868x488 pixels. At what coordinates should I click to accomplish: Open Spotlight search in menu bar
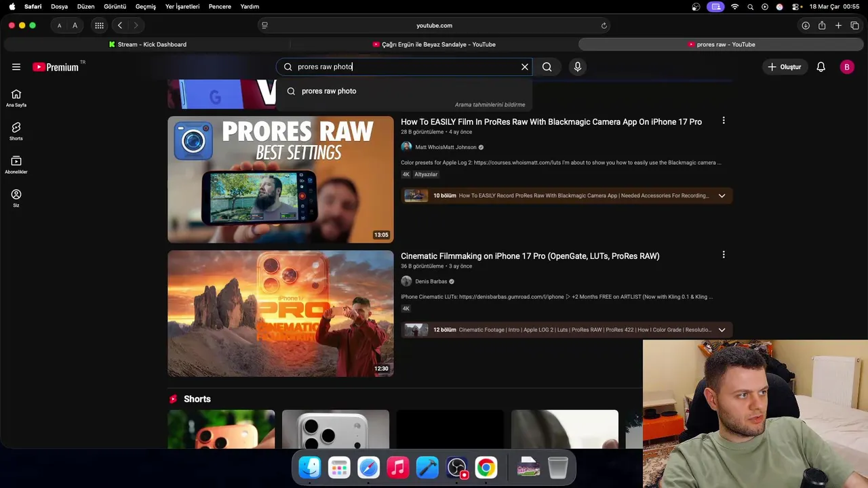click(x=750, y=7)
